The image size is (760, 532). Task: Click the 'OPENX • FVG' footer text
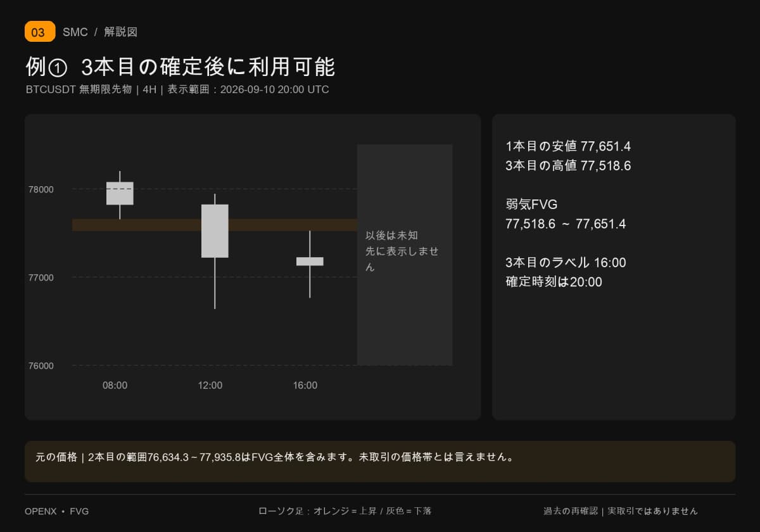[x=57, y=511]
